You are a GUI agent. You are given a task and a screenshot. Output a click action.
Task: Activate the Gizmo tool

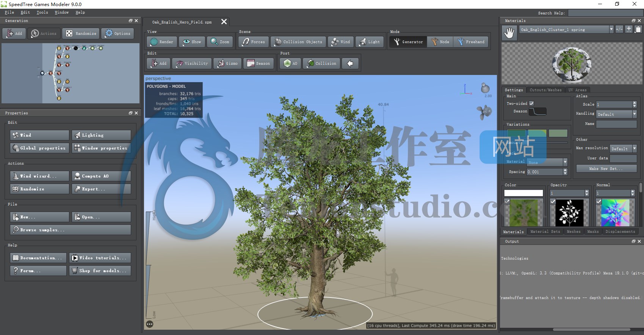[227, 64]
